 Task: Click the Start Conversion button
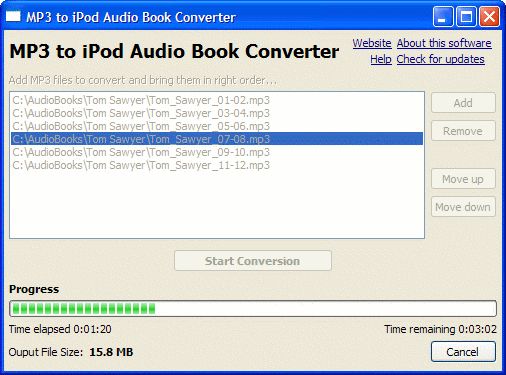click(x=253, y=261)
